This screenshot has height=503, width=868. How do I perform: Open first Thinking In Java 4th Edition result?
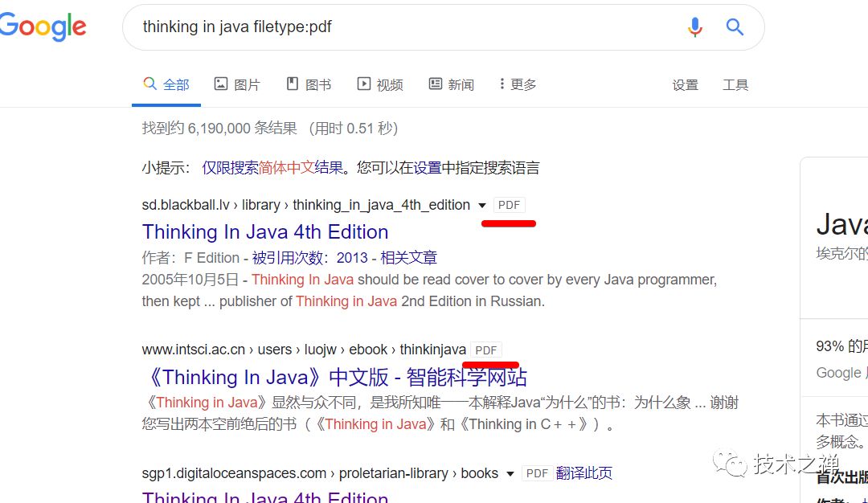(265, 232)
